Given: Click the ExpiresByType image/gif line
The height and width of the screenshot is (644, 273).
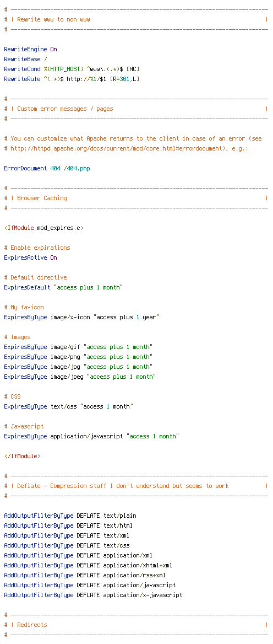Looking at the screenshot, I should tap(78, 347).
